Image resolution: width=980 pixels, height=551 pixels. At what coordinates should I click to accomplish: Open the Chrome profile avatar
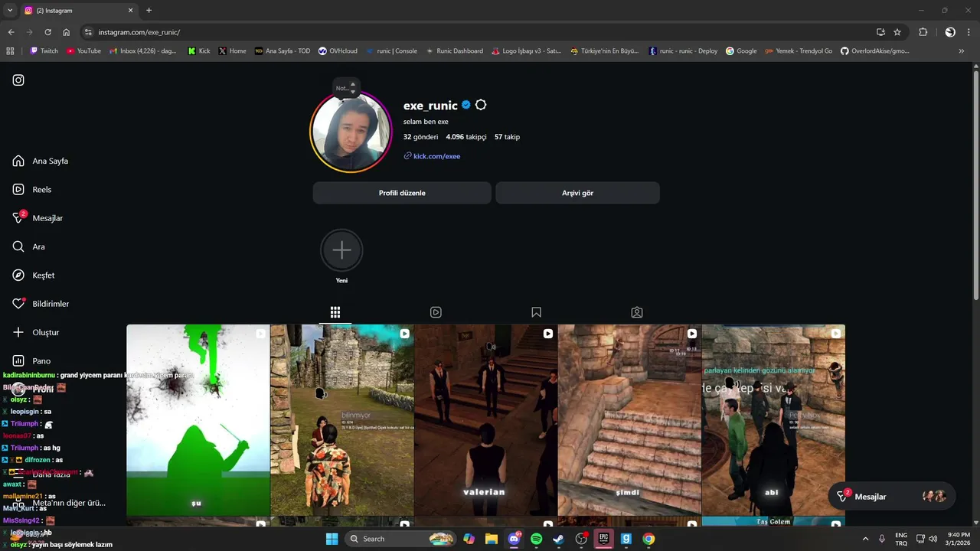pos(950,32)
